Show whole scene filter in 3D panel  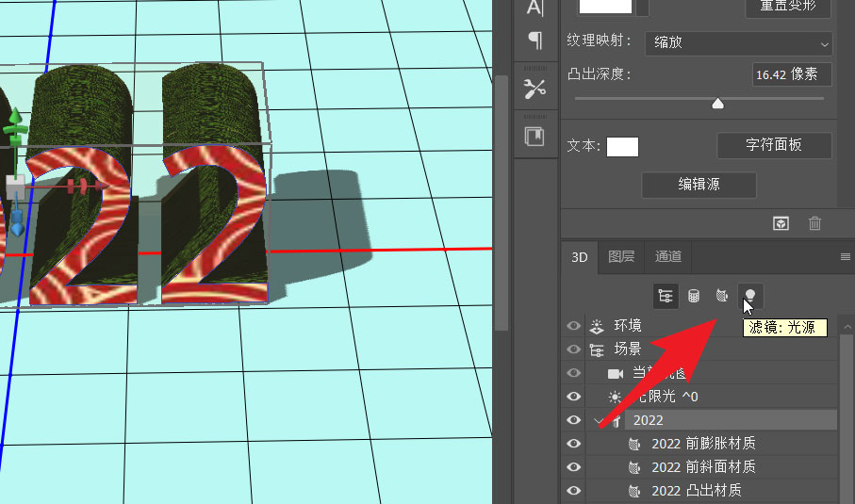pyautogui.click(x=666, y=296)
